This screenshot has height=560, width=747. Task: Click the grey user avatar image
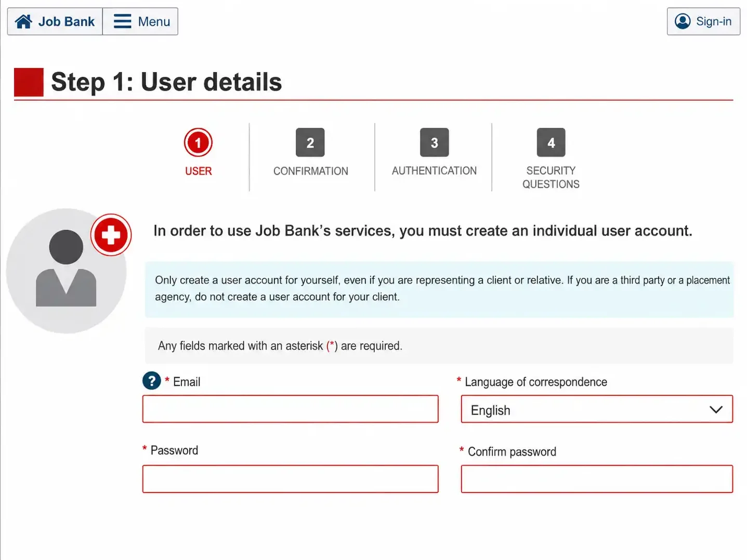pos(66,271)
